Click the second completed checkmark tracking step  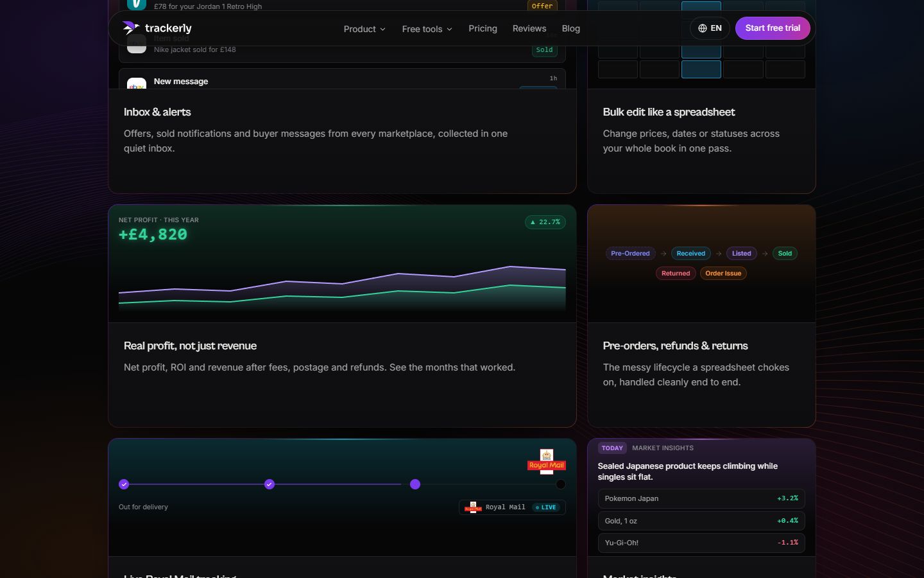pos(269,484)
